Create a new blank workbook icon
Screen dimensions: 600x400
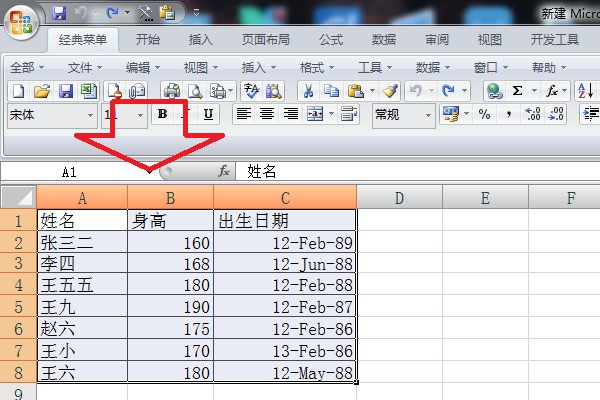pos(18,91)
